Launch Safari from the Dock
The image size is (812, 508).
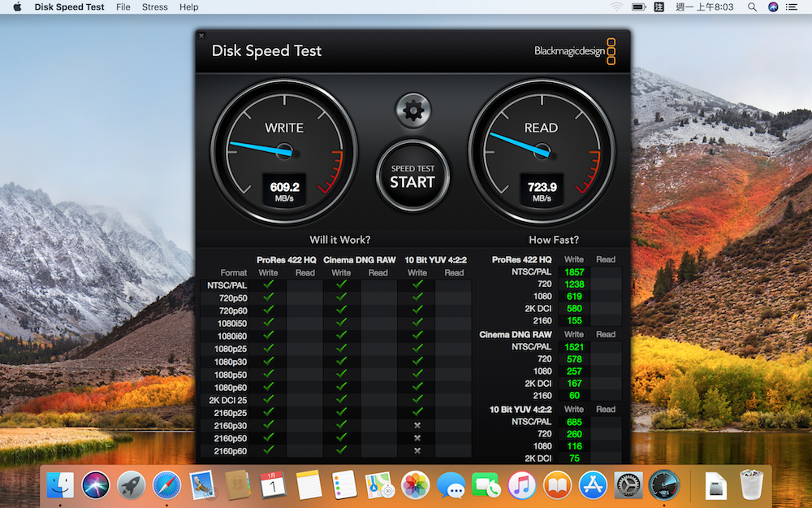(166, 485)
